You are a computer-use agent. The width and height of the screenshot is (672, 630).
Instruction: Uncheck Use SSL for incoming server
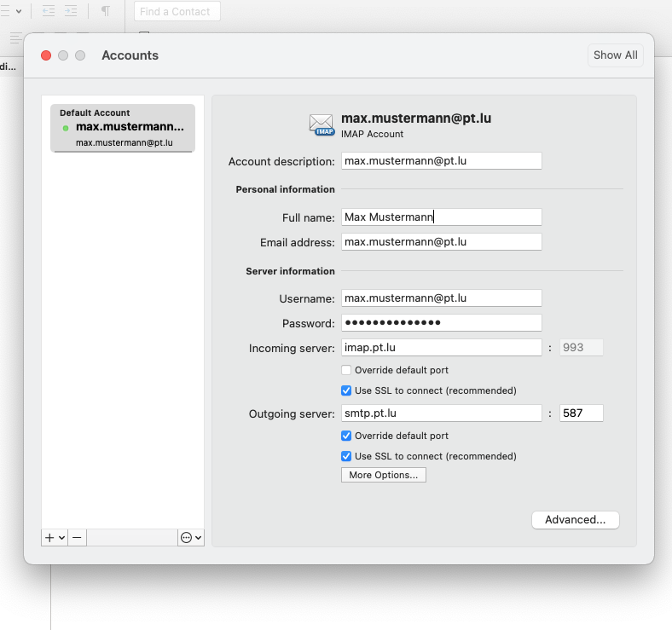point(346,390)
